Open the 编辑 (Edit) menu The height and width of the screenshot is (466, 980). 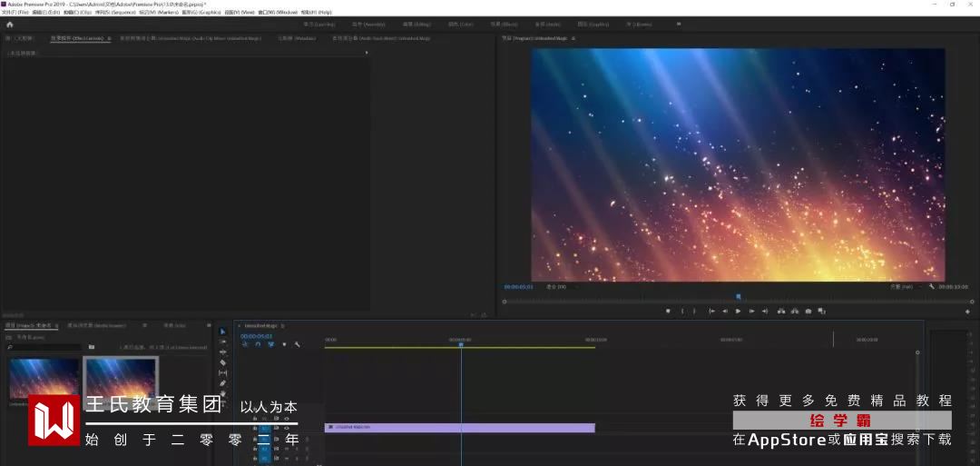(46, 13)
